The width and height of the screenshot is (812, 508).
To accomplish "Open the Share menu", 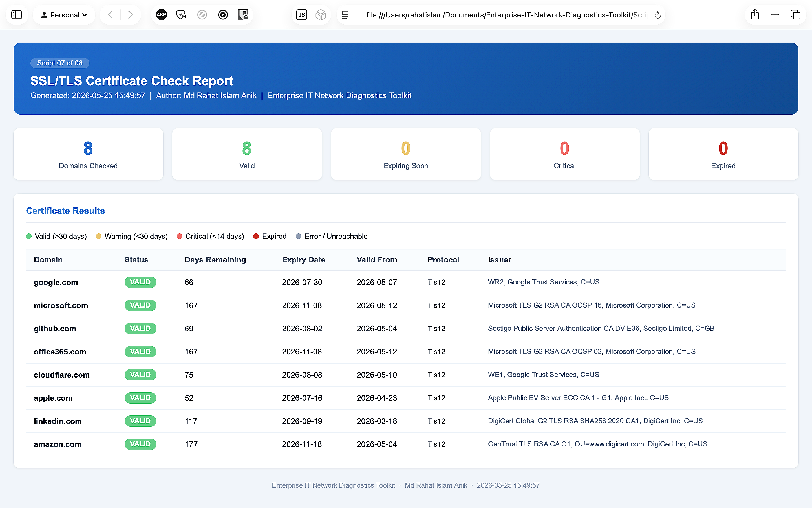I will [755, 14].
